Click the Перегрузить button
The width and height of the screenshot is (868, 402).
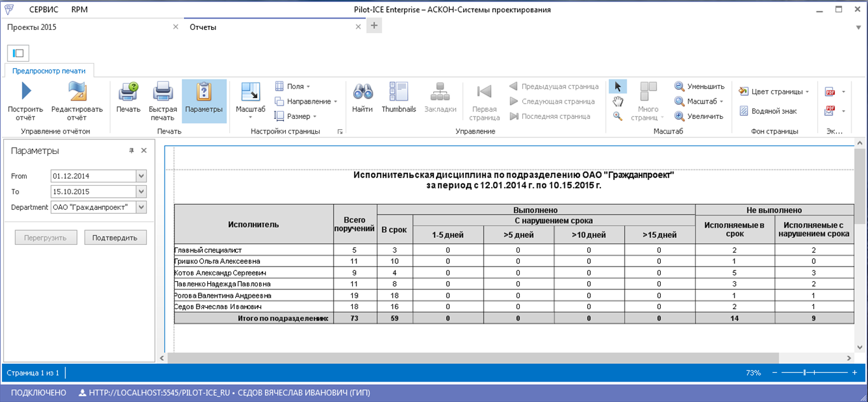pos(46,238)
